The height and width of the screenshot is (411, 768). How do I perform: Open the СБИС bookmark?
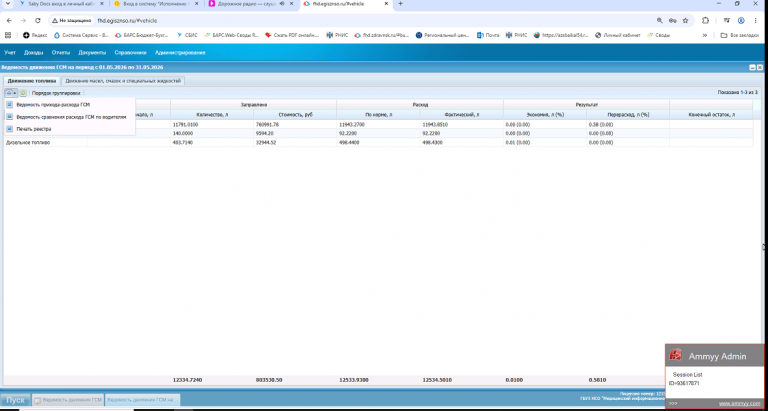click(187, 35)
